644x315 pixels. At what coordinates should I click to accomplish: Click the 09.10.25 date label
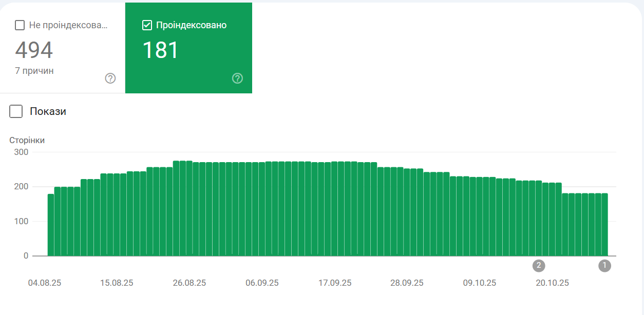480,283
